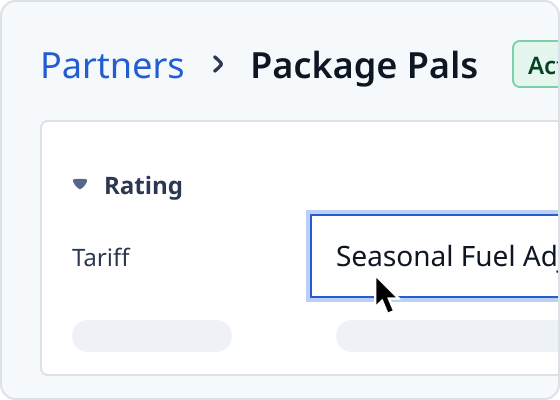Click the gray placeholder pill below Tariff label
The width and height of the screenshot is (560, 400).
(152, 336)
